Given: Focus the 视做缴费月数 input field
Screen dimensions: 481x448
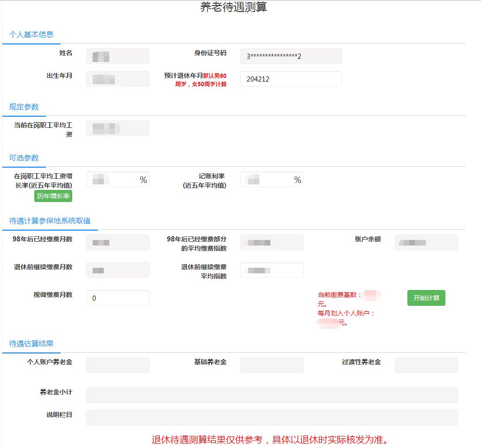Looking at the screenshot, I should 118,298.
